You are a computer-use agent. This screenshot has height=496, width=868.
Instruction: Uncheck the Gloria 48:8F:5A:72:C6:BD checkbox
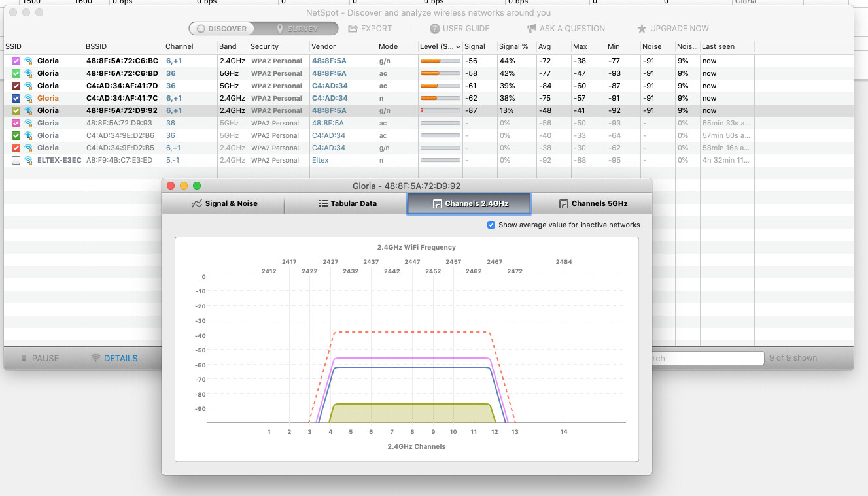(x=16, y=73)
